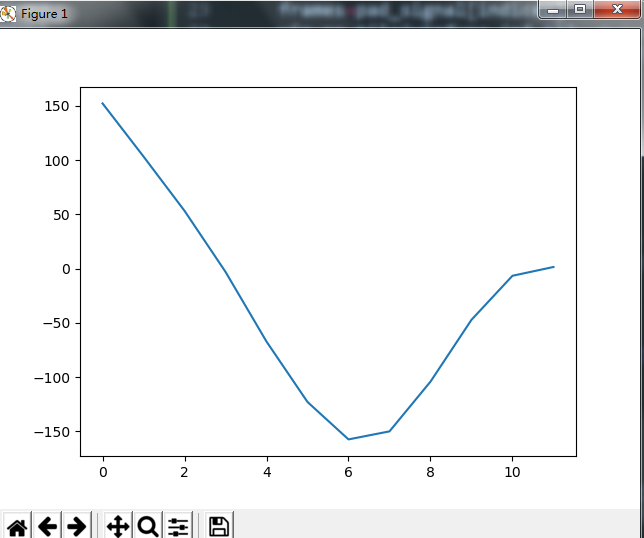This screenshot has height=538, width=644.
Task: Click the blue line's end point at x=11
Action: [x=554, y=267]
